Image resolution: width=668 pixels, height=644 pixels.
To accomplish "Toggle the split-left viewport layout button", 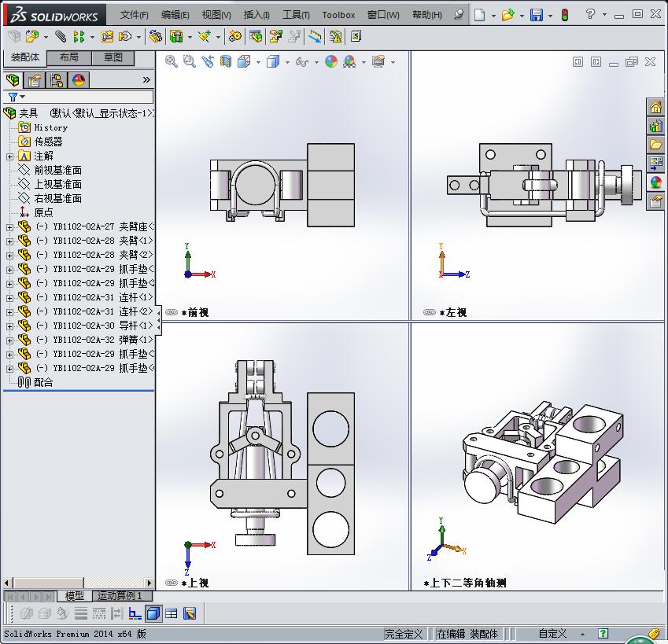I will [578, 62].
